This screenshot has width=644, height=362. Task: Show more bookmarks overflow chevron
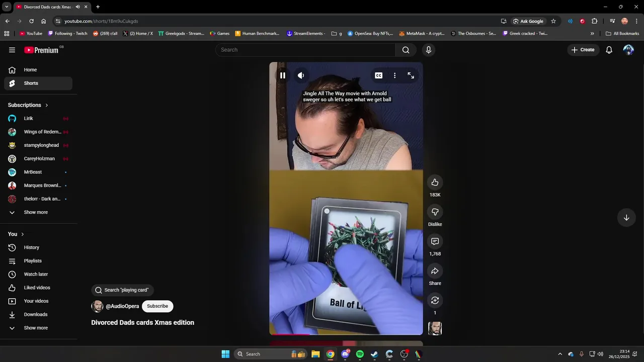592,34
